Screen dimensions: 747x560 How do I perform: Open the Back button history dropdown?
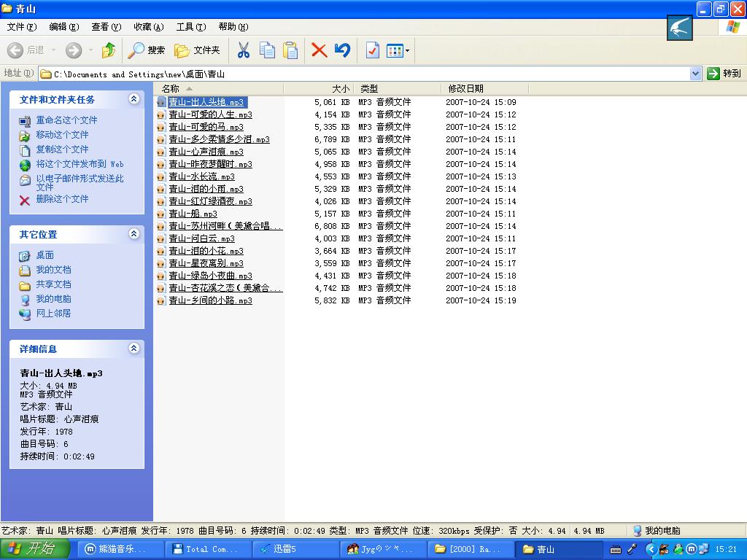click(53, 50)
